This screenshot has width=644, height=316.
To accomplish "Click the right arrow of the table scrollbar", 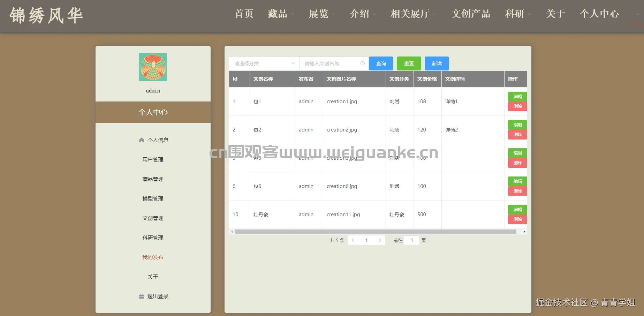I will point(524,232).
